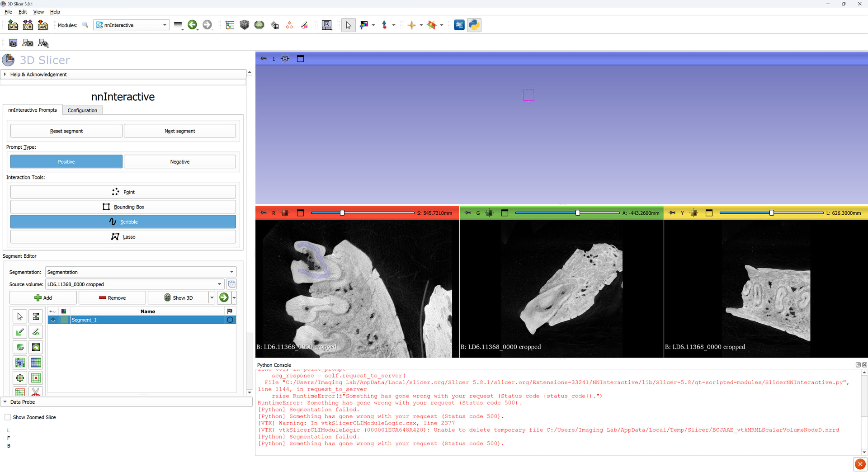Select the Negative prompt type
Viewport: 868px width, 472px height.
point(180,162)
